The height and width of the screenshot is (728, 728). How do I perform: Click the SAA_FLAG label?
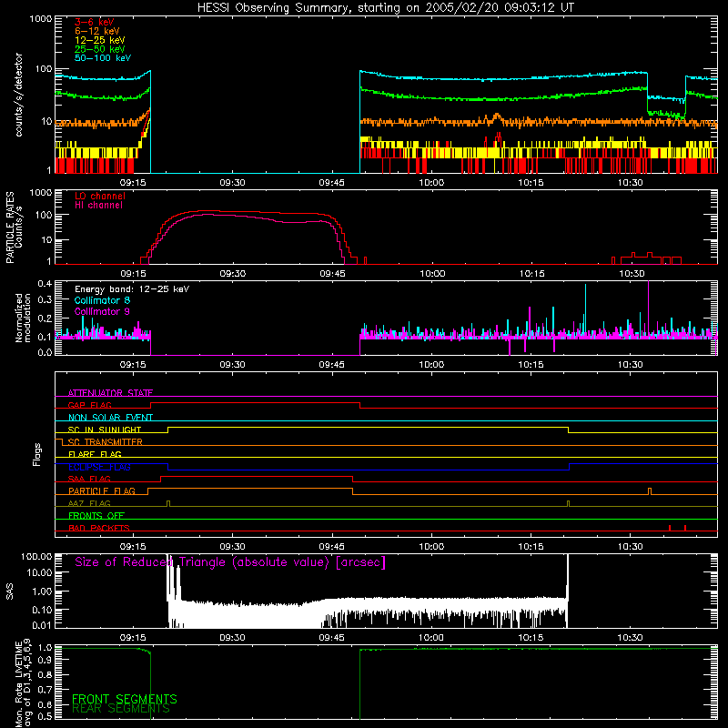[x=89, y=479]
